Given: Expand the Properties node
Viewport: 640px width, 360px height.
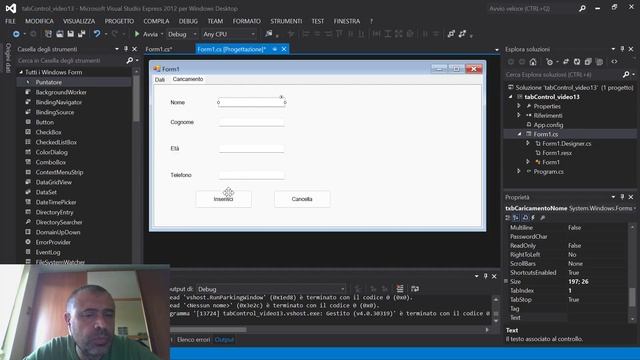Looking at the screenshot, I should [x=519, y=106].
